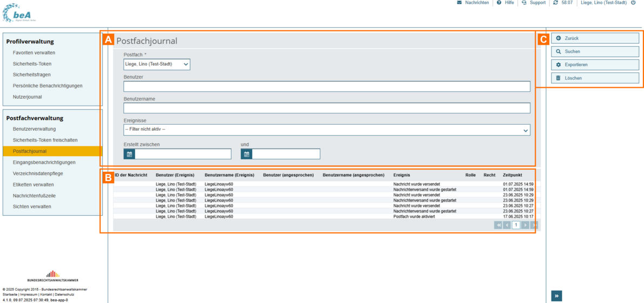644x303 pixels.
Task: Collapse the right sidebar with double-arrow icon
Action: tap(556, 295)
